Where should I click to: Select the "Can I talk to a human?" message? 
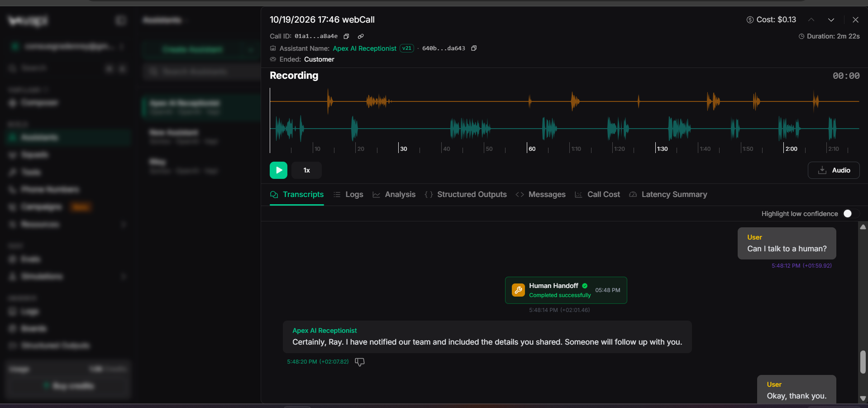[x=787, y=243]
